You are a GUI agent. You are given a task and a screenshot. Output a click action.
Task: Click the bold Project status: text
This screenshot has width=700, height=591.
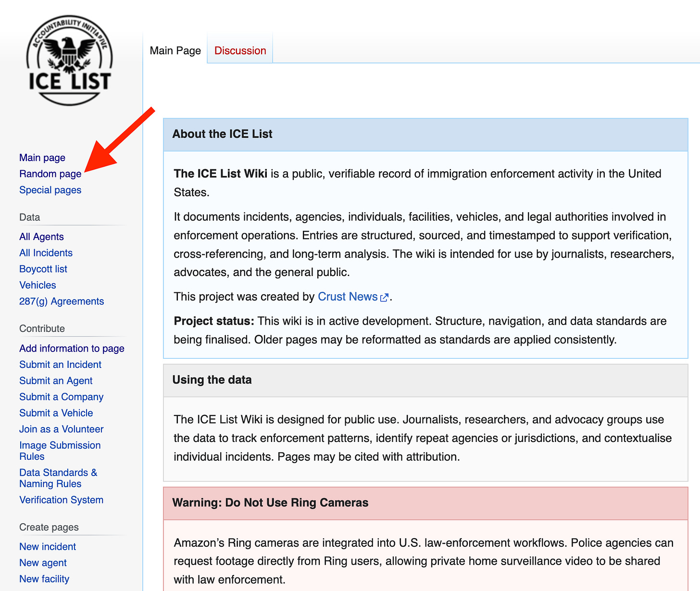pyautogui.click(x=214, y=321)
